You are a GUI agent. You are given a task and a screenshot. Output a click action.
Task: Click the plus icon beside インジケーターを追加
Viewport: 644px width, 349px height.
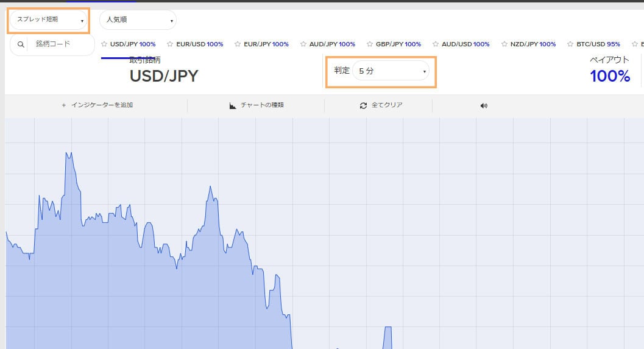63,105
